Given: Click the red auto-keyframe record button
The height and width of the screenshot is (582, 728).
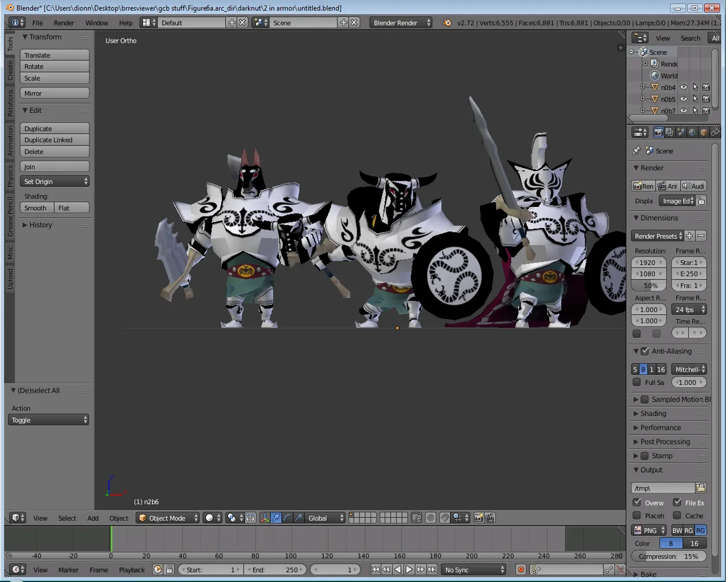Looking at the screenshot, I should (x=520, y=569).
